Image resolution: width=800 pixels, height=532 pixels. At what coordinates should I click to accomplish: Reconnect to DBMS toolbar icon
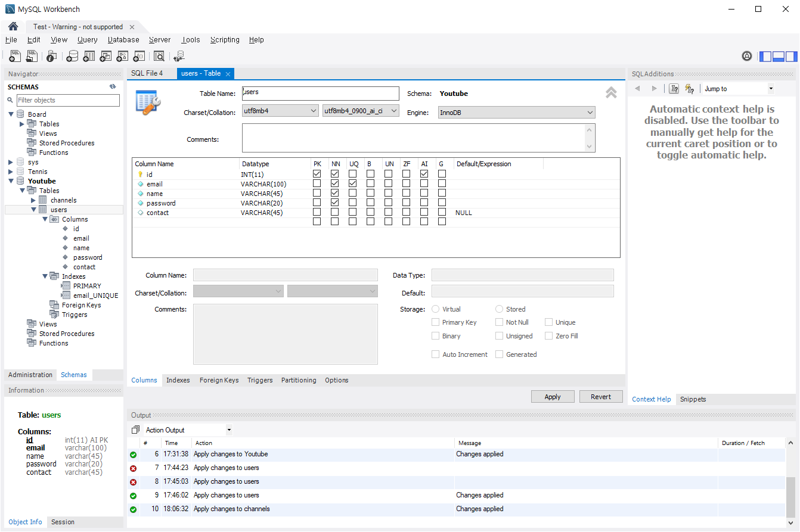[179, 56]
